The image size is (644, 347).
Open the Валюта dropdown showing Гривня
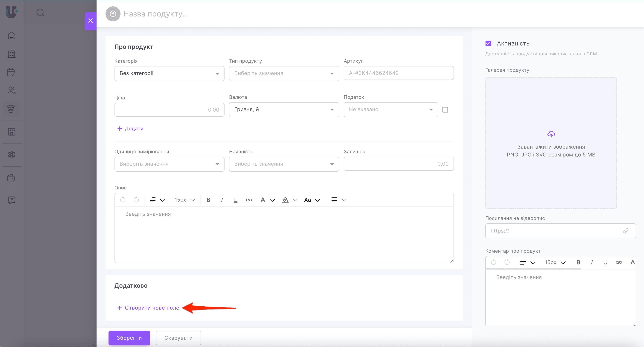pos(284,109)
